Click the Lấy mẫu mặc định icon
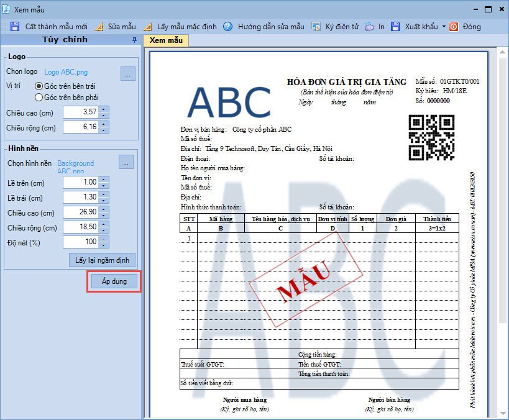Image resolution: width=509 pixels, height=420 pixels. [x=148, y=27]
